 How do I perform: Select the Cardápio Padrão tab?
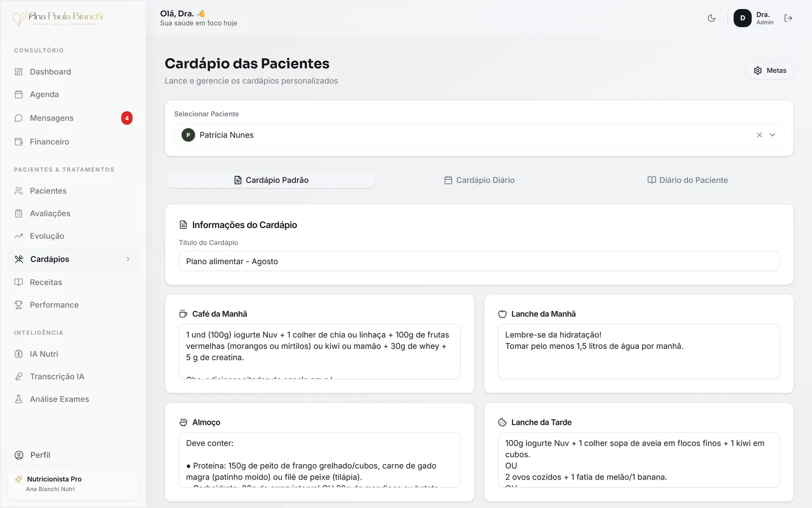tap(271, 180)
